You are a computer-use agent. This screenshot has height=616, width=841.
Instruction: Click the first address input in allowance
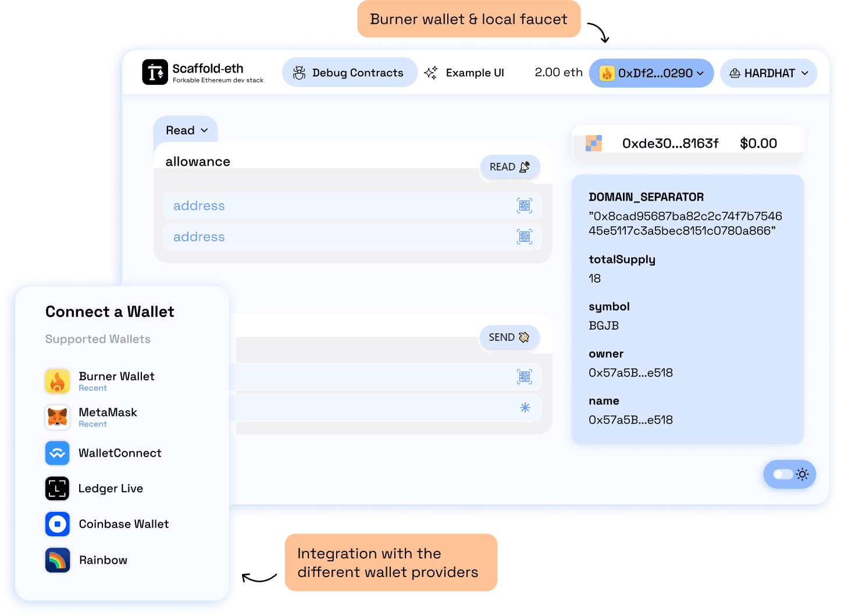pos(352,205)
